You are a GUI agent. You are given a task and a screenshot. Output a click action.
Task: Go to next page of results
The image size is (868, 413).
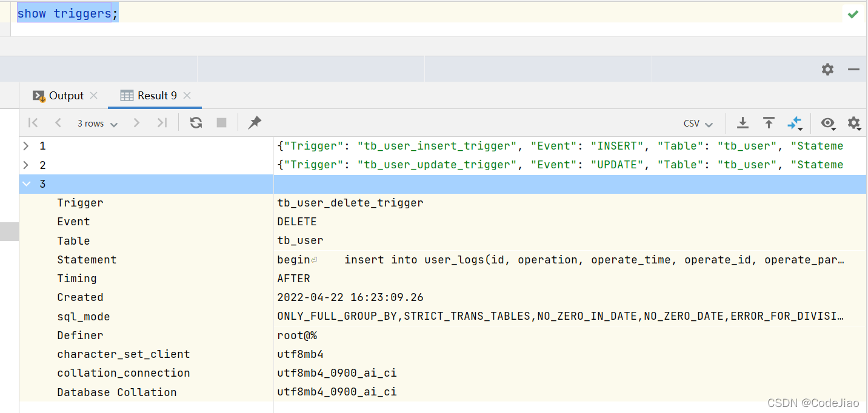(136, 123)
